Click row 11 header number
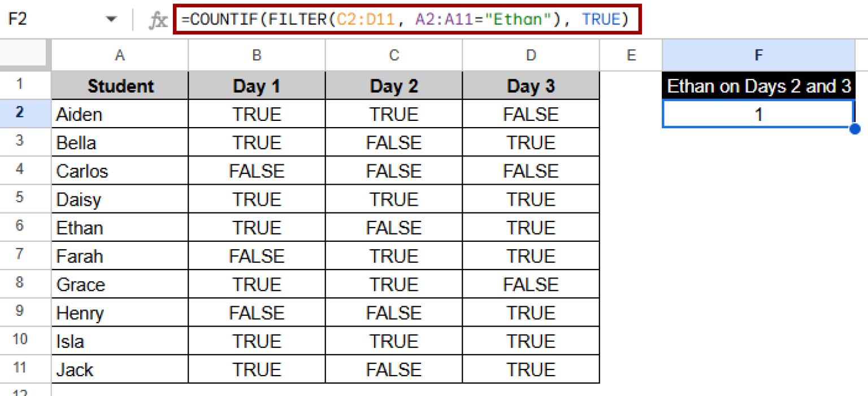This screenshot has width=868, height=396. (x=20, y=368)
